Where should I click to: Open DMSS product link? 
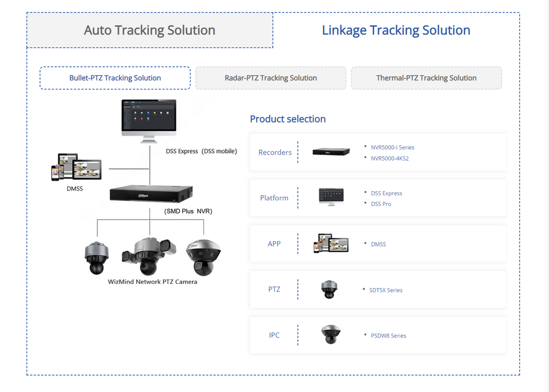pyautogui.click(x=378, y=244)
